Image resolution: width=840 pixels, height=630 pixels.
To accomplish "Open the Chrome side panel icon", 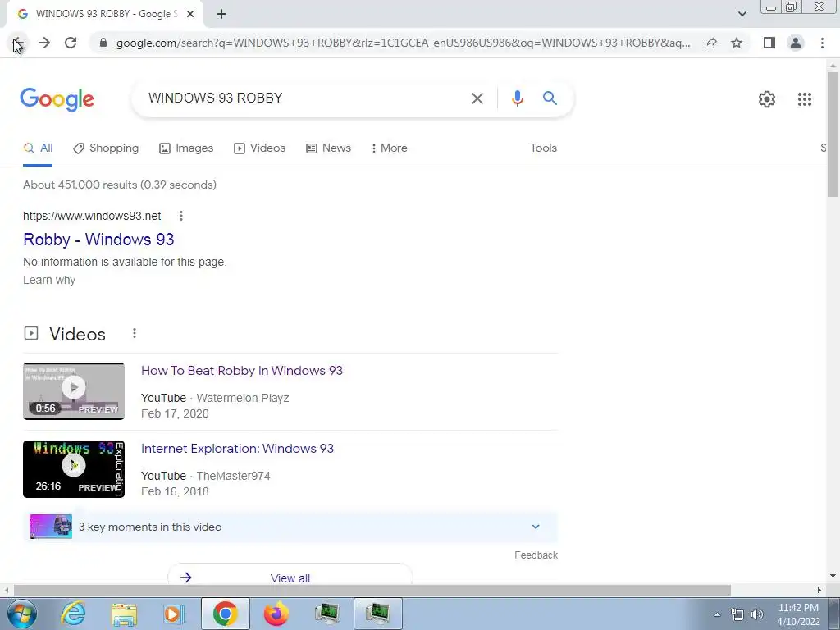I will (x=769, y=43).
